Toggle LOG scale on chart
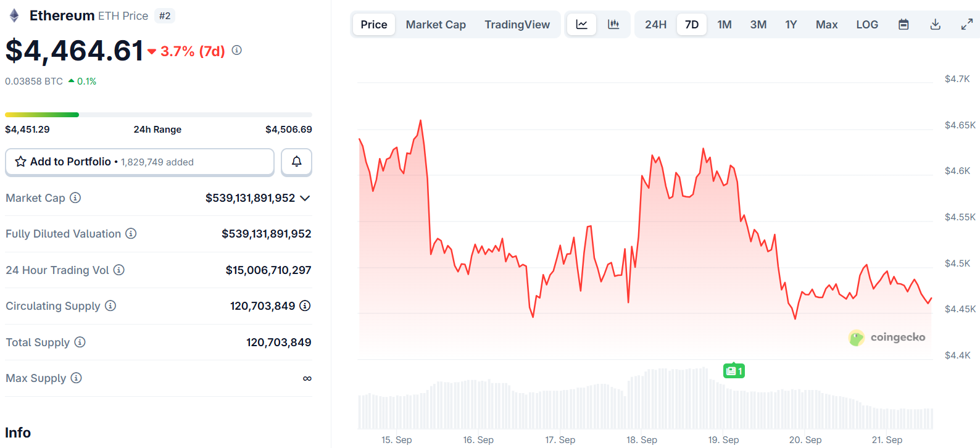980x448 pixels. pyautogui.click(x=867, y=25)
